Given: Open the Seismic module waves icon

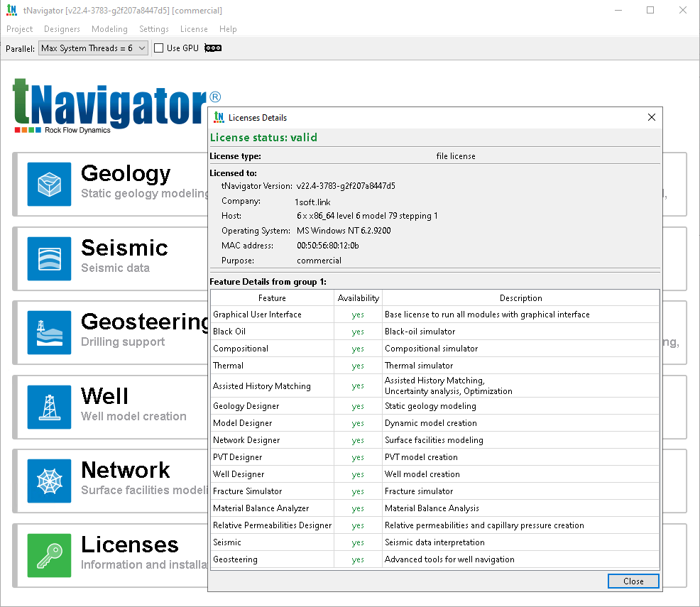Looking at the screenshot, I should pos(49,259).
